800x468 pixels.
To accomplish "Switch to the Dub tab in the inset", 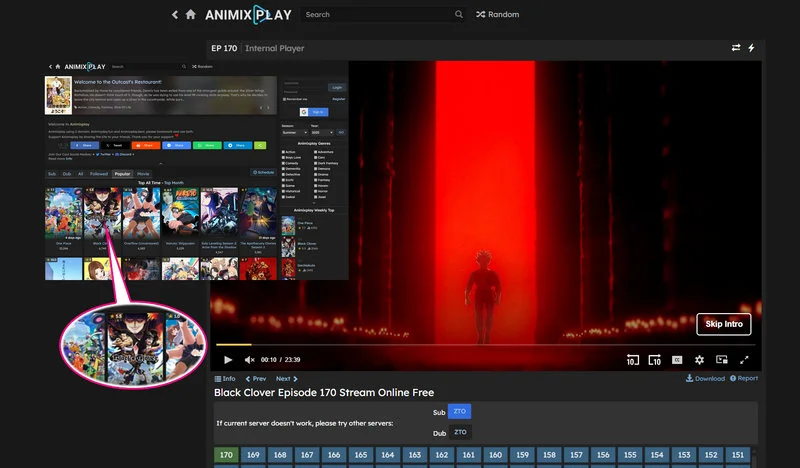I will [x=67, y=174].
